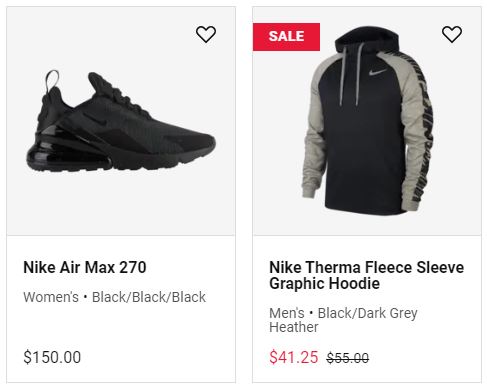The image size is (487, 391).
Task: Add Therma Fleece Hoodie to favorites heart
Action: click(x=452, y=34)
